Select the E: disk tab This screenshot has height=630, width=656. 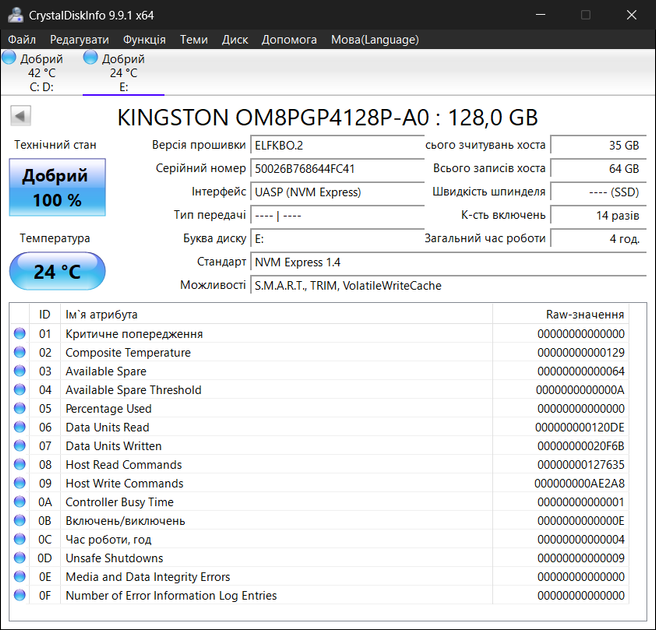point(123,72)
